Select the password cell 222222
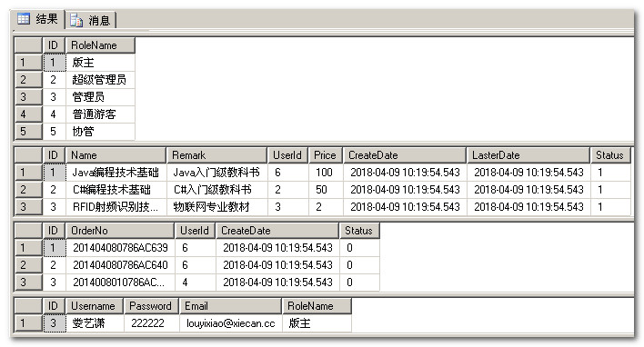644x347 pixels. tap(152, 323)
